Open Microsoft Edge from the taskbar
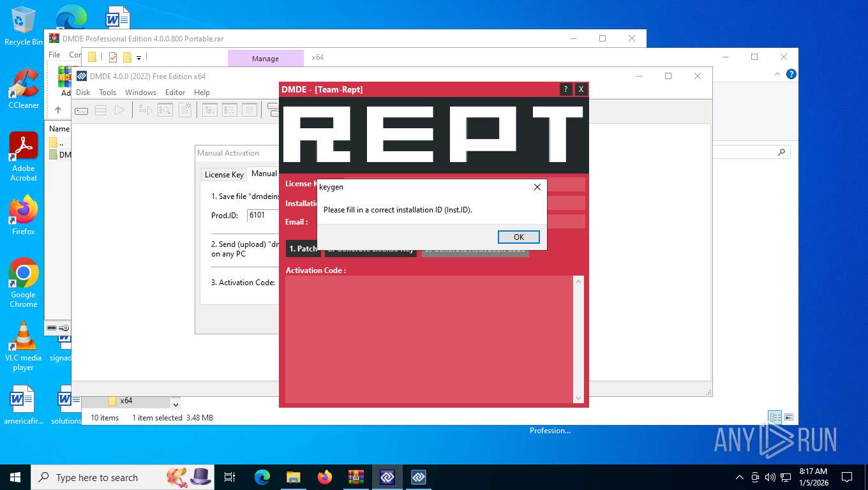This screenshot has width=868, height=490. coord(262,477)
